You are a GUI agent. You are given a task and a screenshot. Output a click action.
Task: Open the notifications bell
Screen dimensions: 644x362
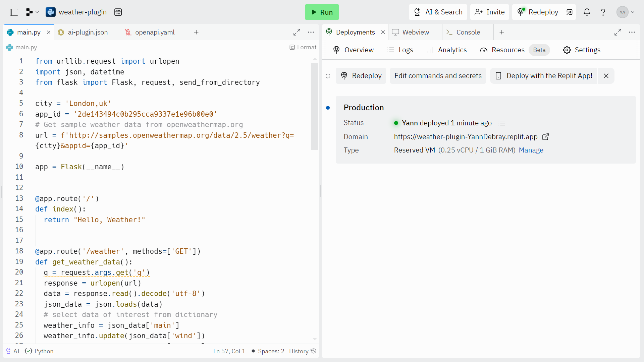[587, 12]
